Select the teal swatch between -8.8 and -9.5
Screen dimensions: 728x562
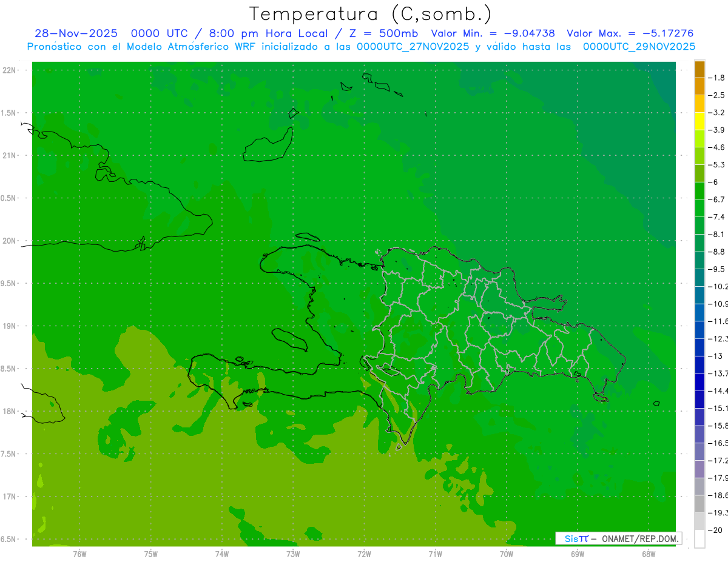tap(699, 261)
